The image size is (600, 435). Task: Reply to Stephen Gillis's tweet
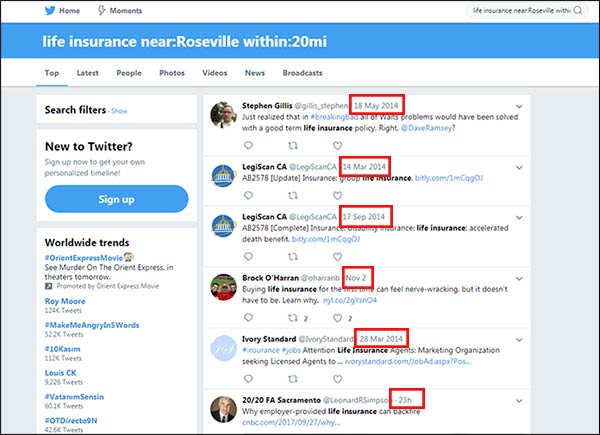coord(248,145)
